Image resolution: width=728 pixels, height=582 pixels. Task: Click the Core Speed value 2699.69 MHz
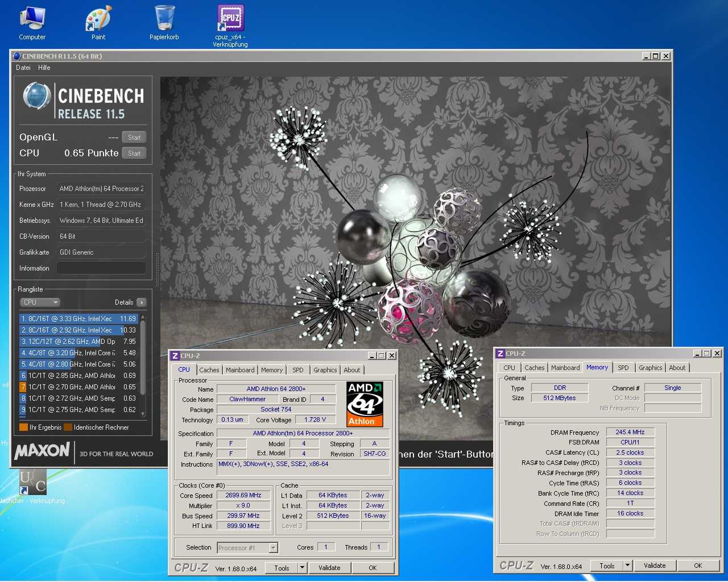243,496
